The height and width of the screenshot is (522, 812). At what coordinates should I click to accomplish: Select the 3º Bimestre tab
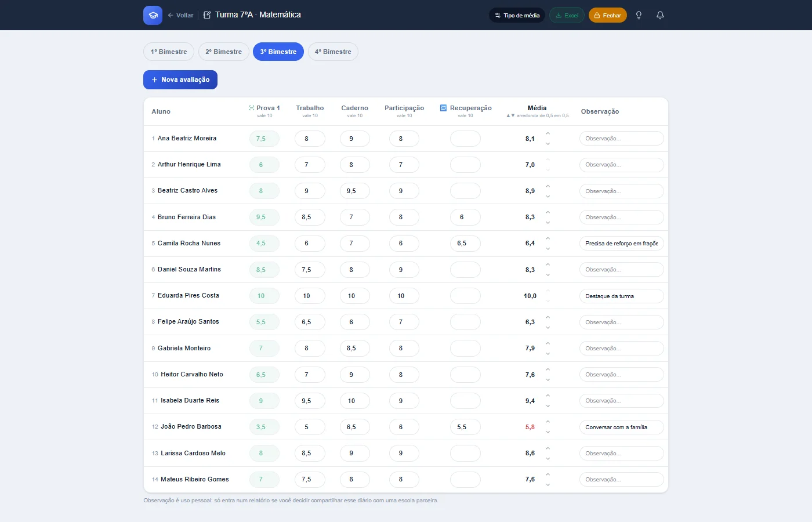tap(278, 52)
